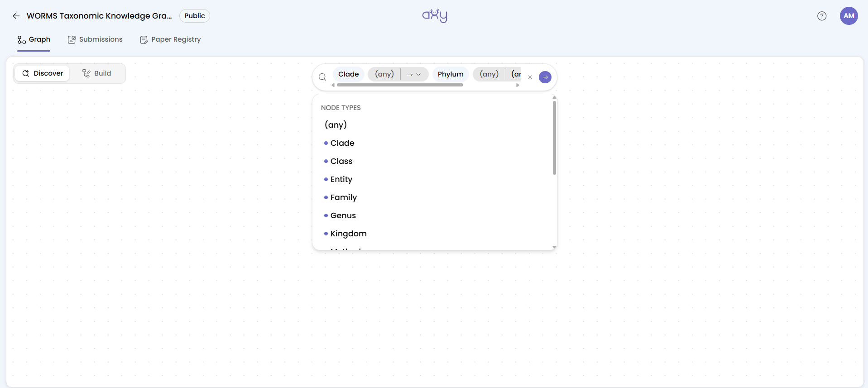Choose Kingdom node type

[349, 234]
